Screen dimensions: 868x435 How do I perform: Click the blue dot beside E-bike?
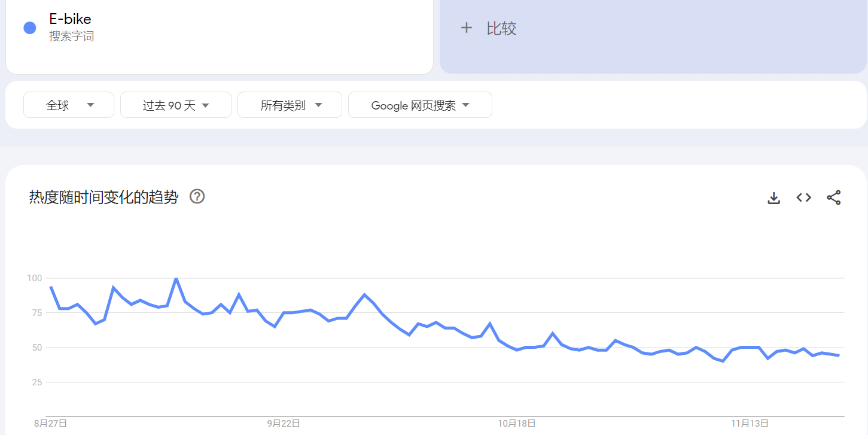pyautogui.click(x=30, y=28)
